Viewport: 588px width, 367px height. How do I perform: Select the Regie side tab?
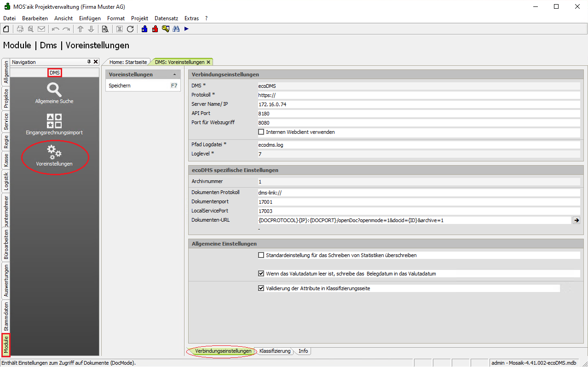[x=6, y=142]
